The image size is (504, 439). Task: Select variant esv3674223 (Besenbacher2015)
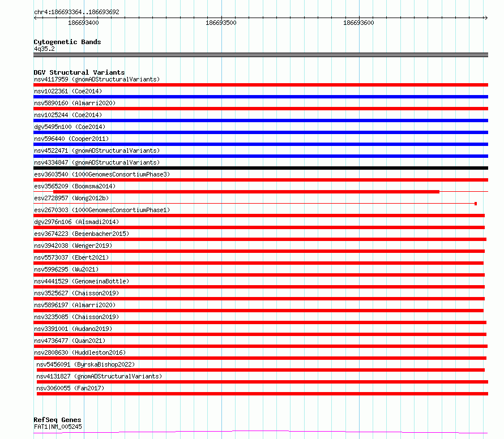(82, 234)
